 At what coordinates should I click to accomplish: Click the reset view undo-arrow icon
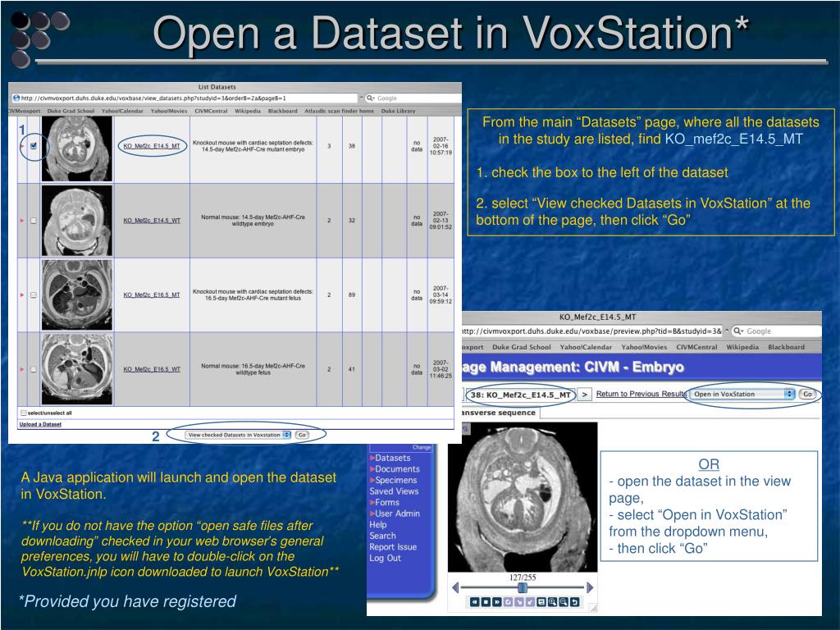(574, 602)
